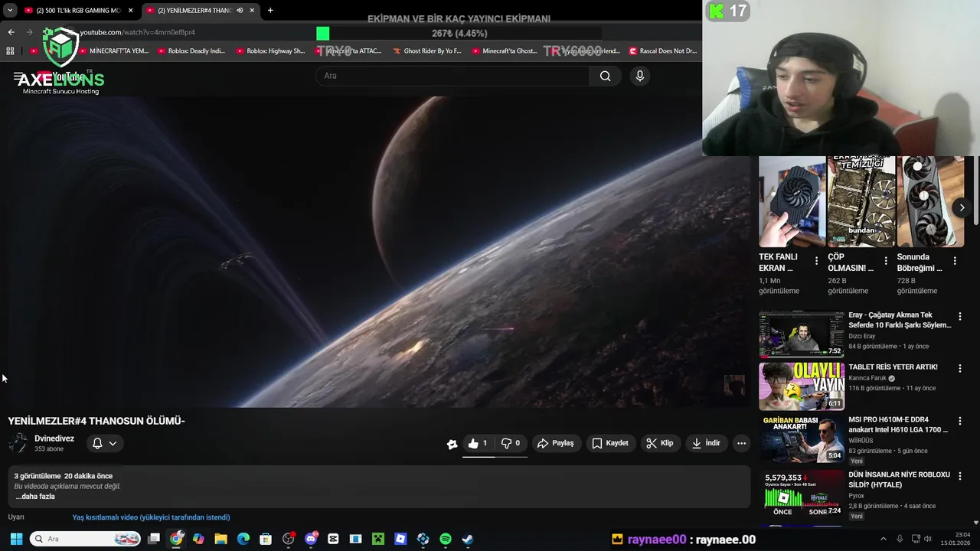Open Task View on taskbar
980x551 pixels.
[x=154, y=539]
